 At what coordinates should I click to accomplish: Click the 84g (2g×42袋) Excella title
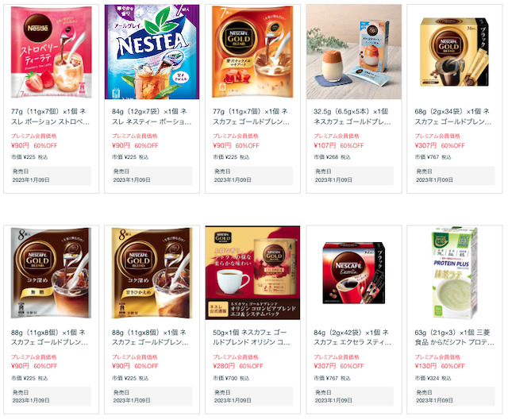pyautogui.click(x=352, y=337)
